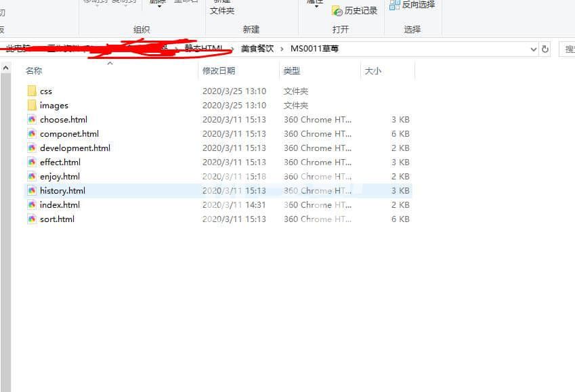This screenshot has width=575, height=392.
Task: Select the effect.html file icon
Action: pos(32,162)
